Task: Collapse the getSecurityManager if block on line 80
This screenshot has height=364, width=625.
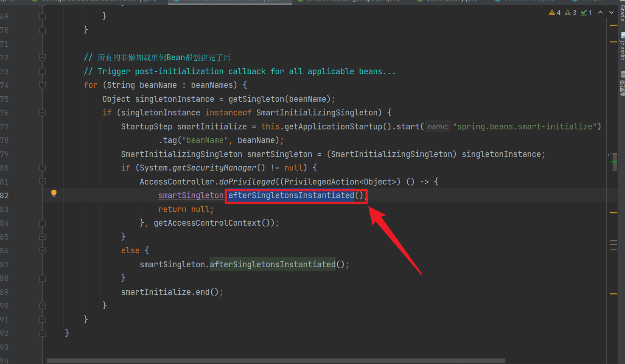Action: pos(42,168)
